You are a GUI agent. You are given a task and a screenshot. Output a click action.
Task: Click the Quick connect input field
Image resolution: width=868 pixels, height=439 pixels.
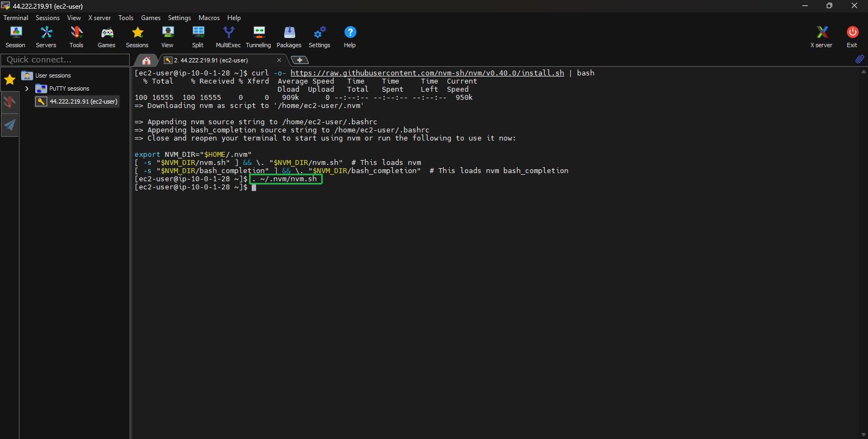coord(65,60)
